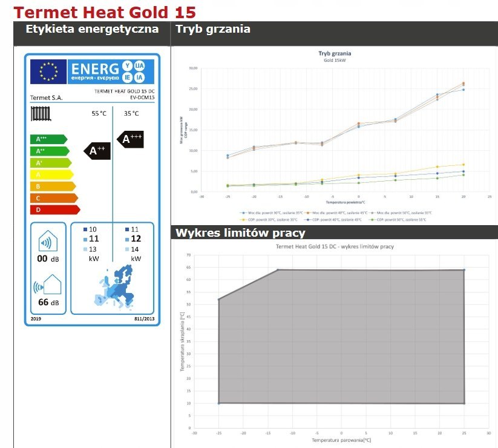Click the '14' kW value in the 35 °C column

135,249
